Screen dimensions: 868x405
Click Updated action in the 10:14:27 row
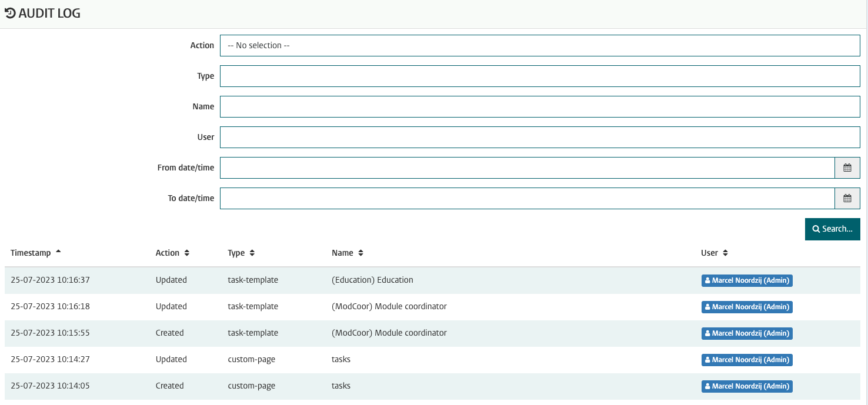pyautogui.click(x=171, y=359)
